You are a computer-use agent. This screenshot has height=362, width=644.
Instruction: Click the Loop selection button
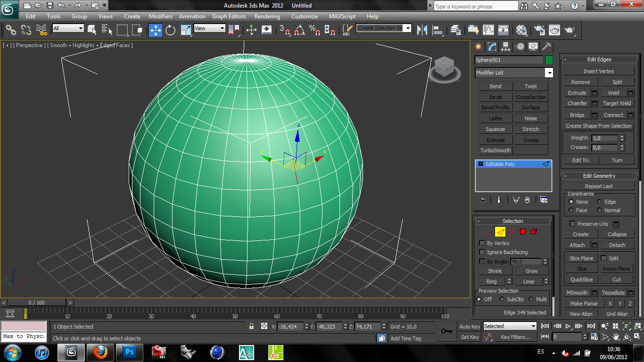tap(528, 281)
